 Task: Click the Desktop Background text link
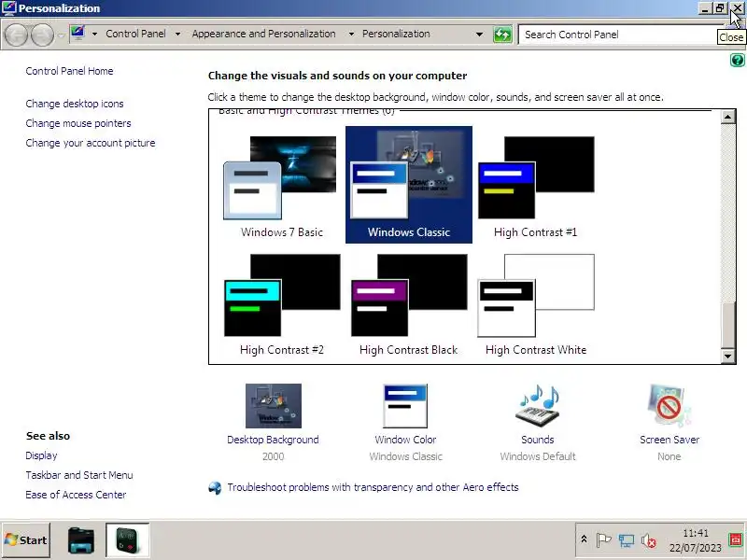(x=273, y=440)
